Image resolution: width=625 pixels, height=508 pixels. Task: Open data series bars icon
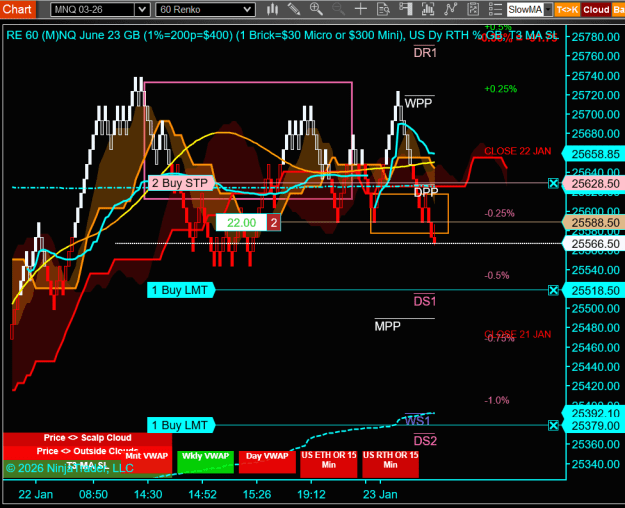point(428,9)
